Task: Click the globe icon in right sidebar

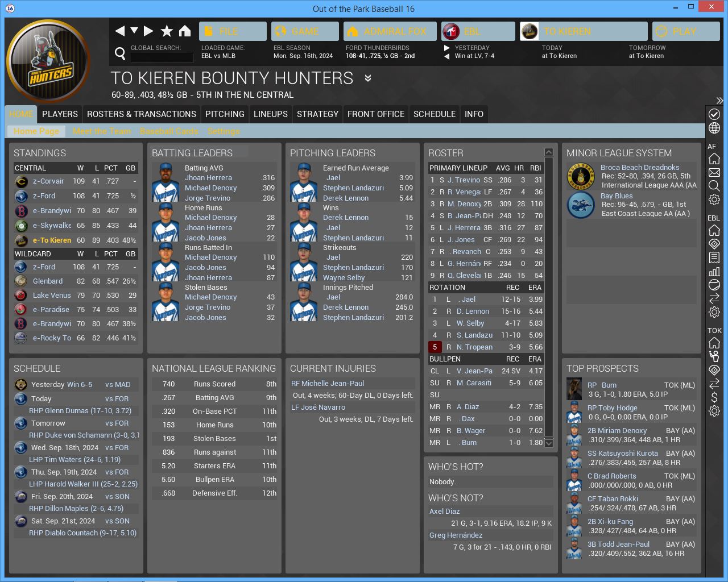Action: (x=714, y=128)
